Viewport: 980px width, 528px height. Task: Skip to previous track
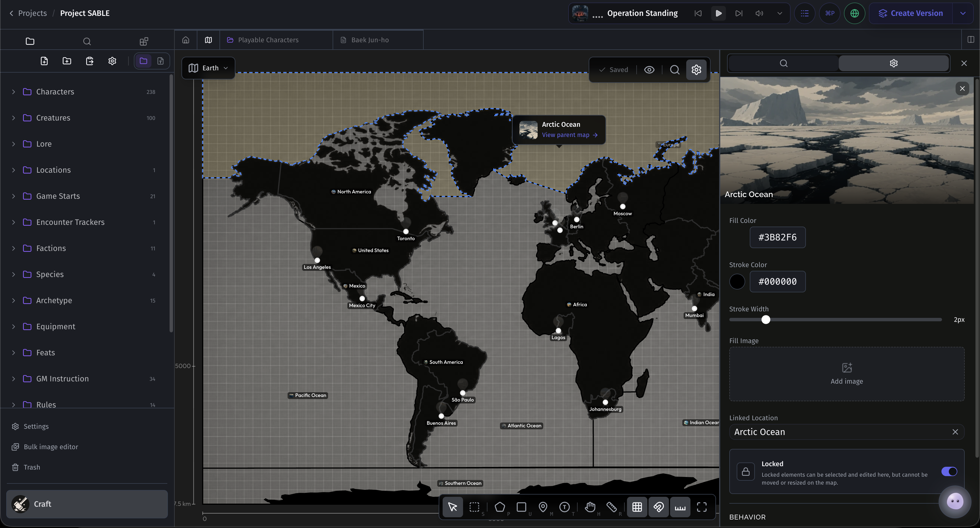point(698,13)
